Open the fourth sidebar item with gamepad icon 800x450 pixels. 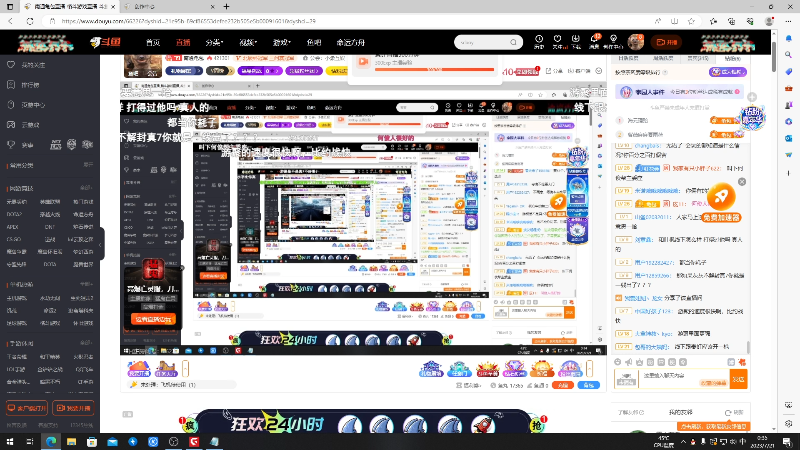30,124
